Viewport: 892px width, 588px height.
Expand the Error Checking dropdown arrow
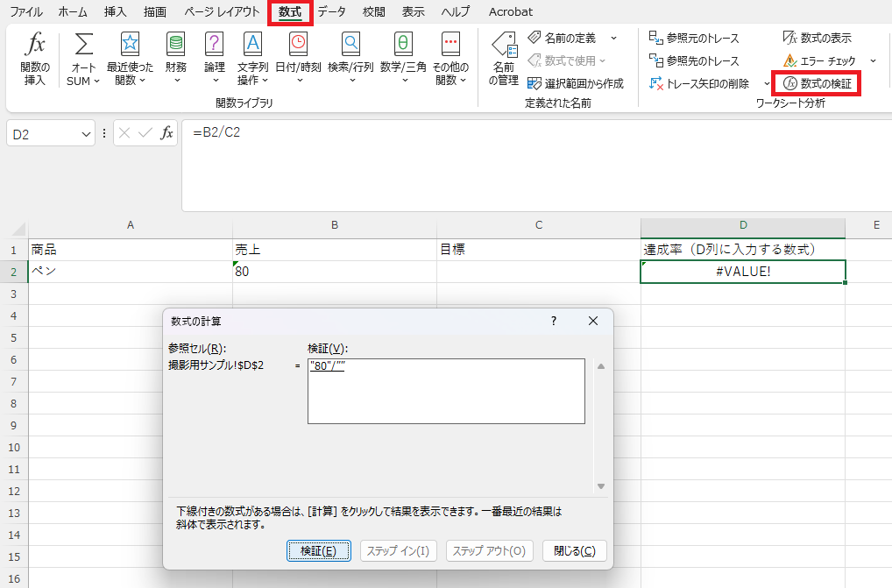pyautogui.click(x=874, y=60)
